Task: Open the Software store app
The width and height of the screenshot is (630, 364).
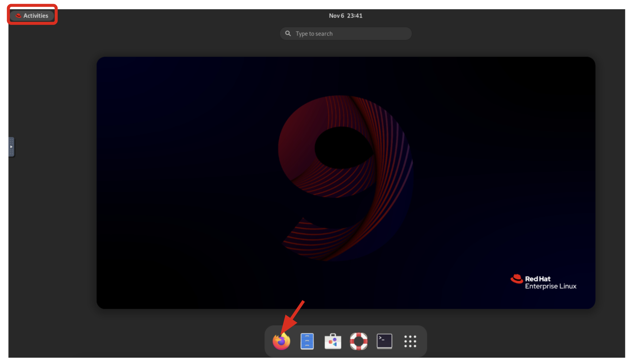Action: tap(333, 341)
